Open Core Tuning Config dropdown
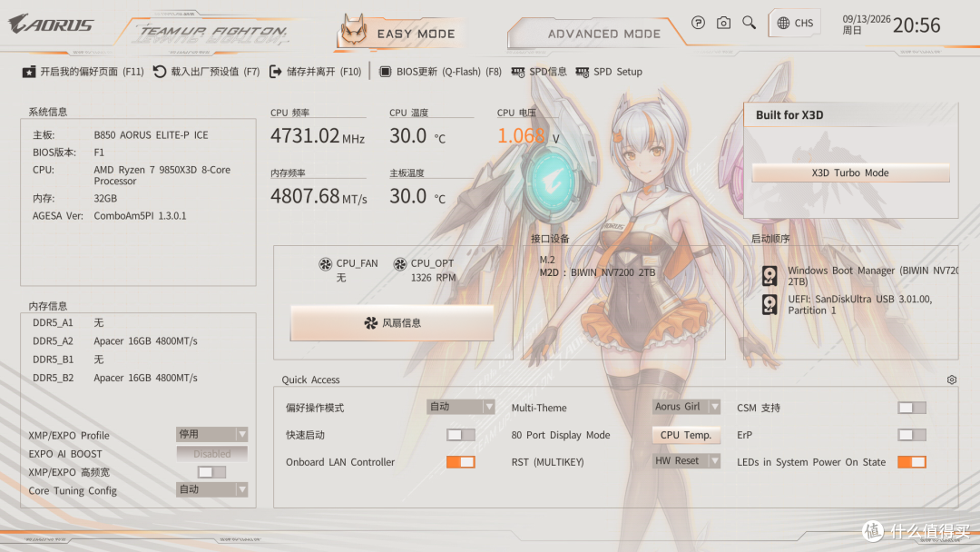The width and height of the screenshot is (980, 552). pos(211,489)
